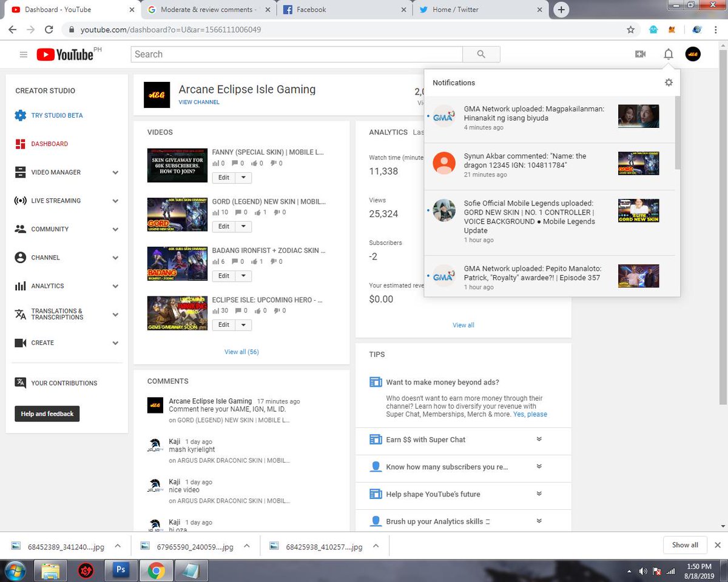Open a new browser tab

pos(561,10)
